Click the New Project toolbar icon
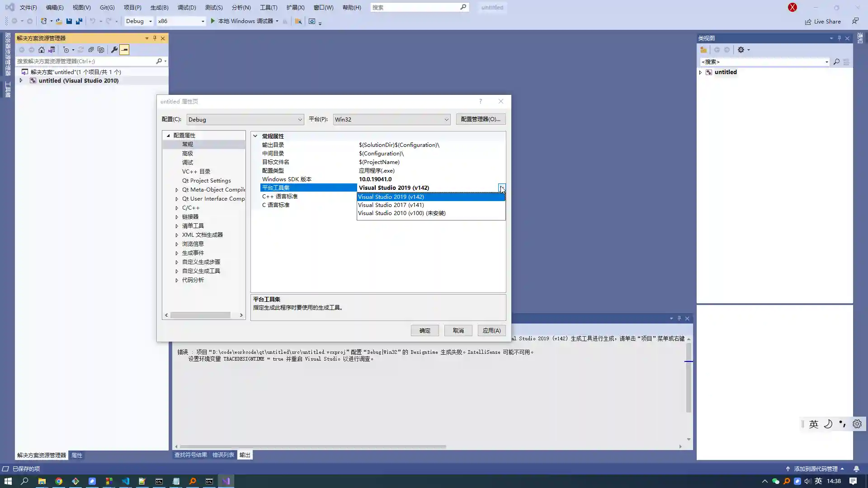The width and height of the screenshot is (868, 488). [43, 21]
